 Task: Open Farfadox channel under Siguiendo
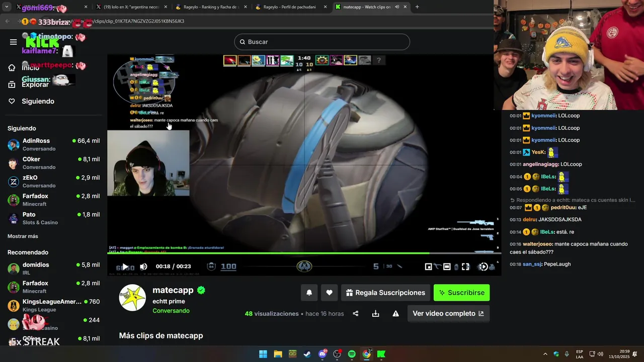tap(53, 200)
